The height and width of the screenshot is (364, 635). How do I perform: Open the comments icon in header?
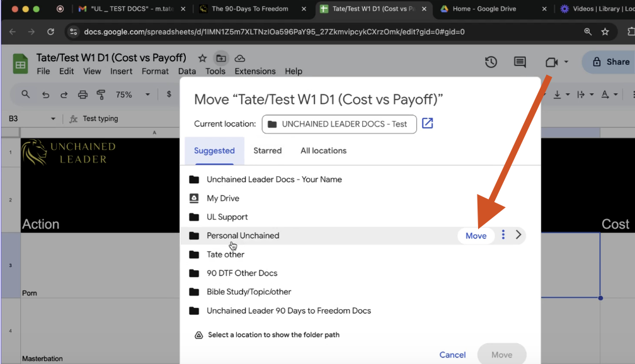click(x=520, y=62)
